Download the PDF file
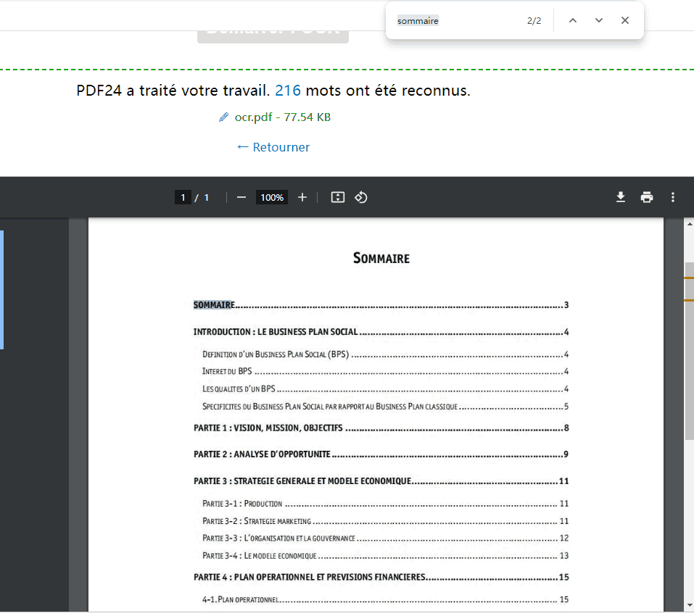This screenshot has height=616, width=694. (621, 197)
